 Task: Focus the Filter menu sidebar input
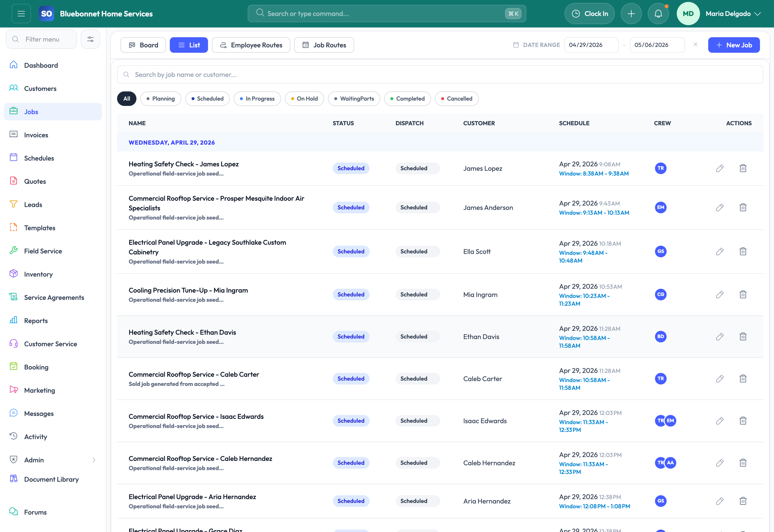(x=41, y=39)
